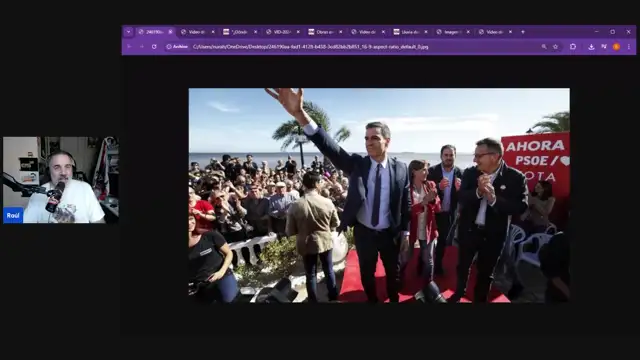The image size is (640, 360).
Task: Click the blue Raúl name label
Action: click(x=13, y=215)
